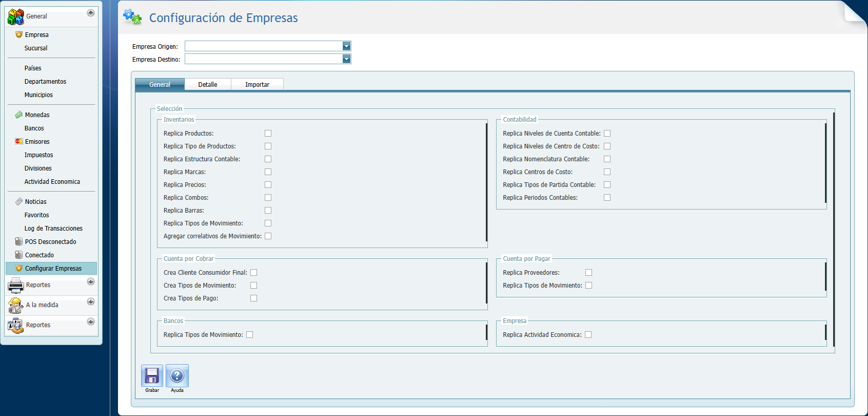Click the Empresa shield icon in sidebar
868x416 pixels.
19,34
